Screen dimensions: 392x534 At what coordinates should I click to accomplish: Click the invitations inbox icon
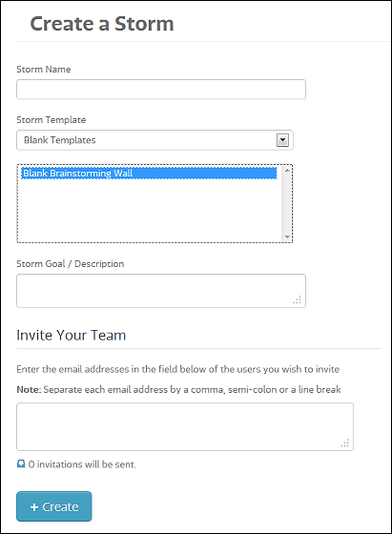[x=21, y=463]
